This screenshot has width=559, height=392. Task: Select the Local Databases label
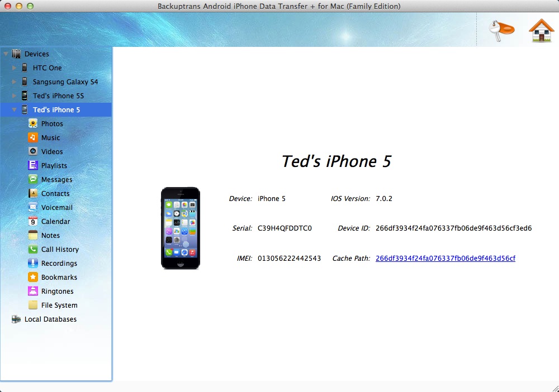point(51,319)
